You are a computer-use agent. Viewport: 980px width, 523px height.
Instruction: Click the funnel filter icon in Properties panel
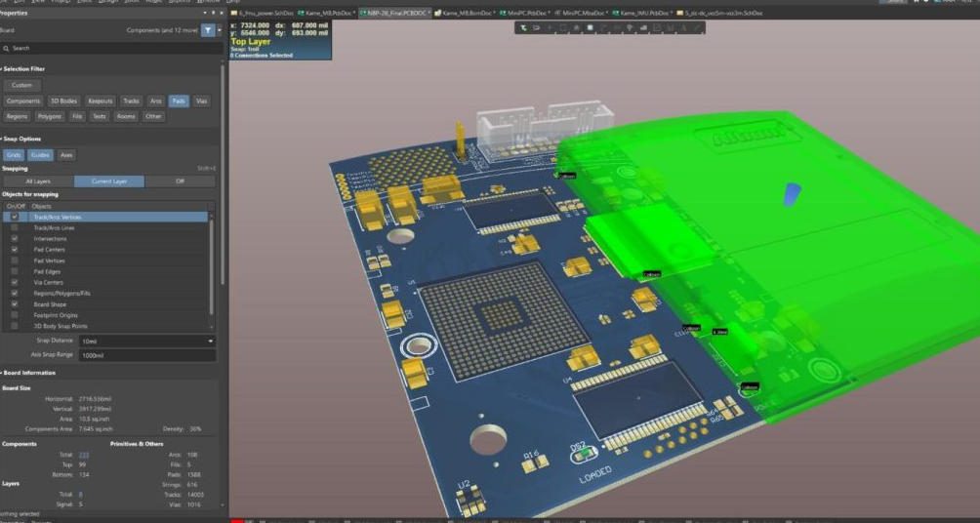click(x=207, y=30)
